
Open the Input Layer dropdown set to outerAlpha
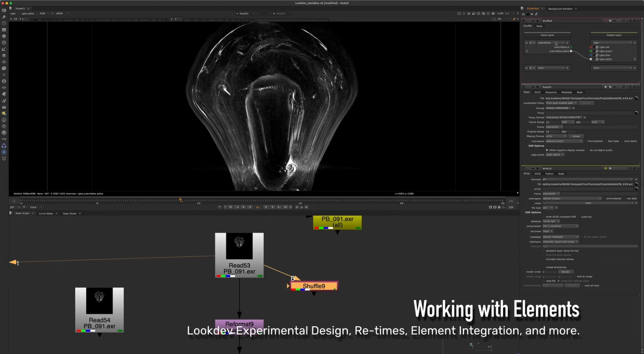pos(551,43)
